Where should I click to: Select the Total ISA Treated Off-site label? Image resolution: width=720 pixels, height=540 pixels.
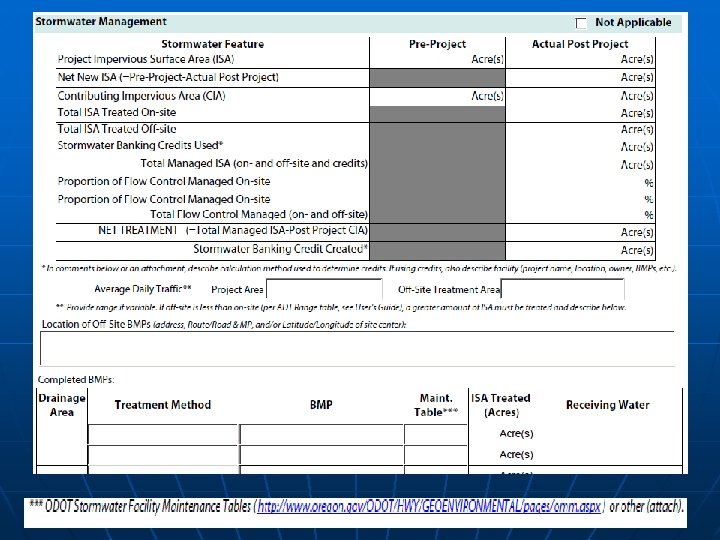[117, 129]
